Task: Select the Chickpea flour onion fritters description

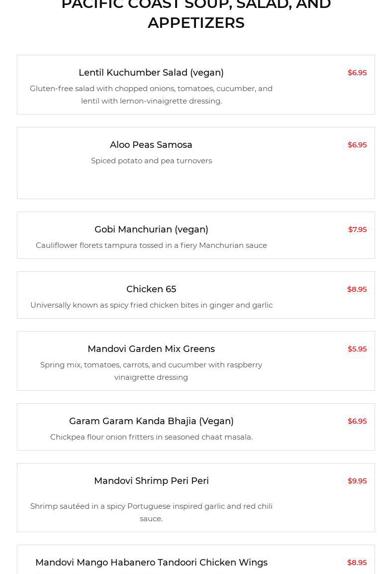Action: tap(151, 437)
